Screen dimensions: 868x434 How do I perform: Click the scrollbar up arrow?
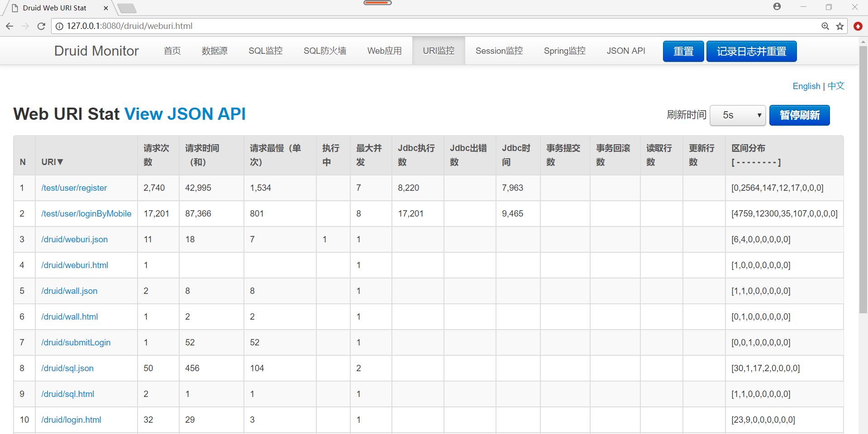(863, 42)
